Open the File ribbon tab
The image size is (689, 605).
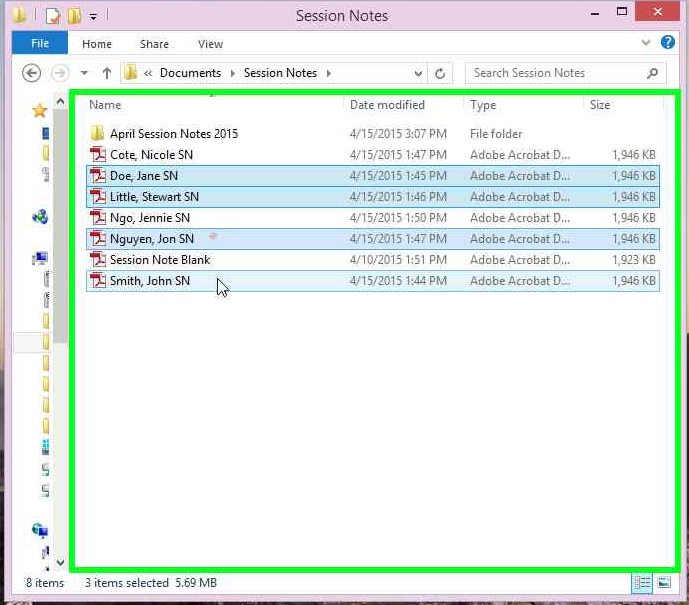click(40, 43)
